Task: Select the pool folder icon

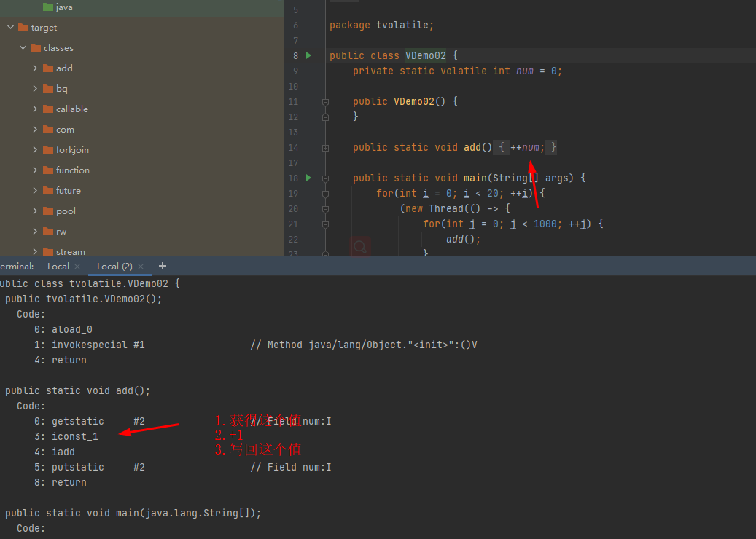Action: (47, 211)
